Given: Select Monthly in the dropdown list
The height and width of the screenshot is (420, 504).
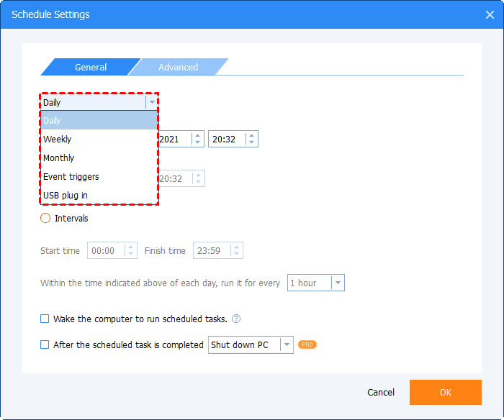Looking at the screenshot, I should (x=59, y=158).
